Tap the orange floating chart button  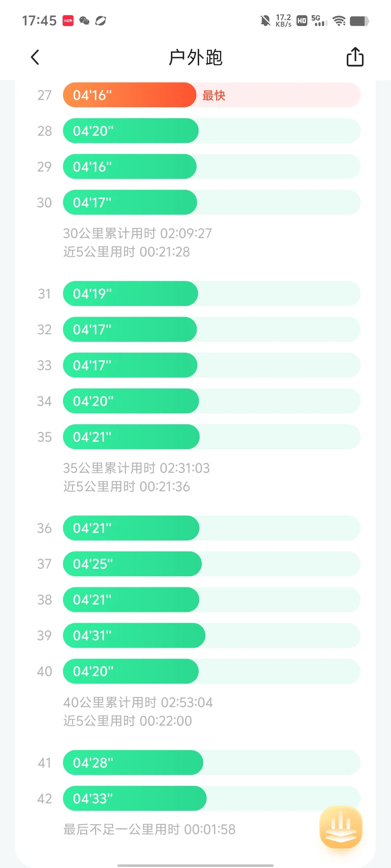(x=341, y=827)
